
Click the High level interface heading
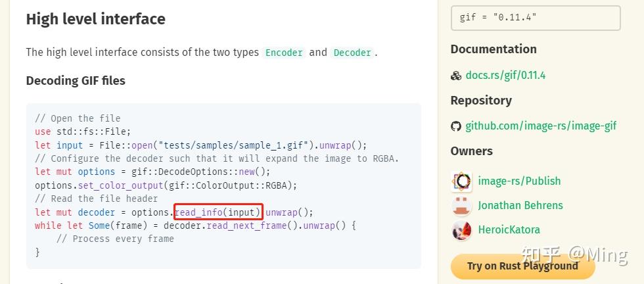(96, 19)
